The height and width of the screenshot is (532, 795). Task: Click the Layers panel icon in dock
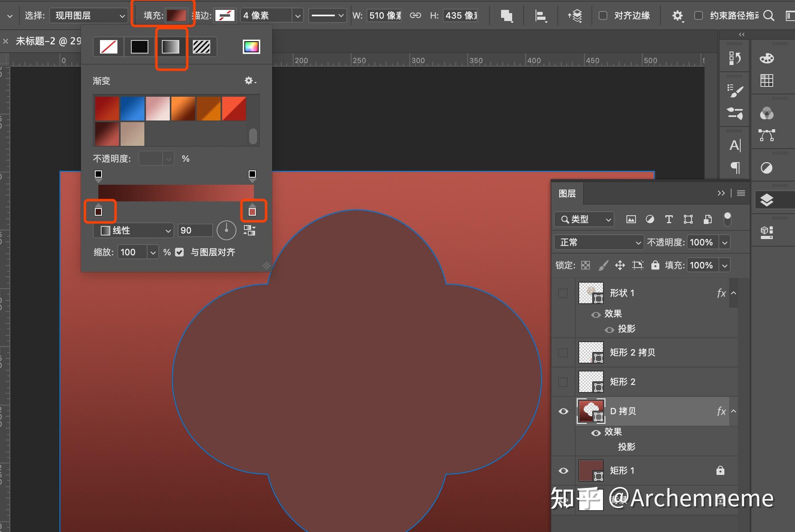[766, 200]
